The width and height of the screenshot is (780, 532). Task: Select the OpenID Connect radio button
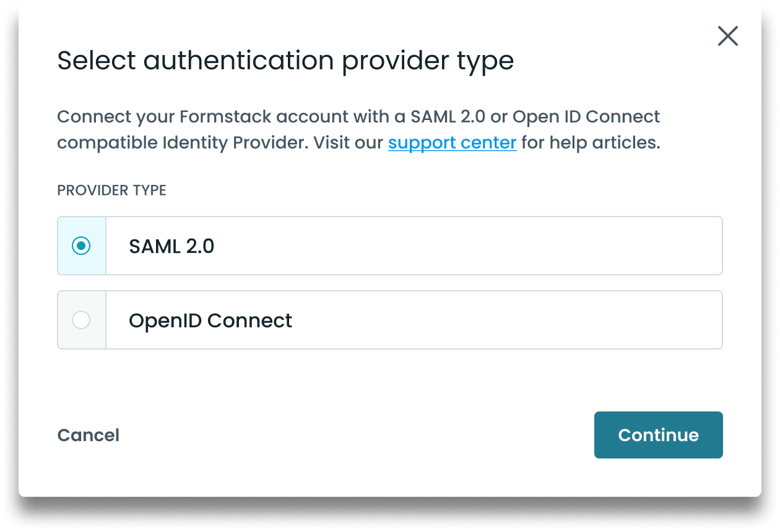click(x=81, y=320)
